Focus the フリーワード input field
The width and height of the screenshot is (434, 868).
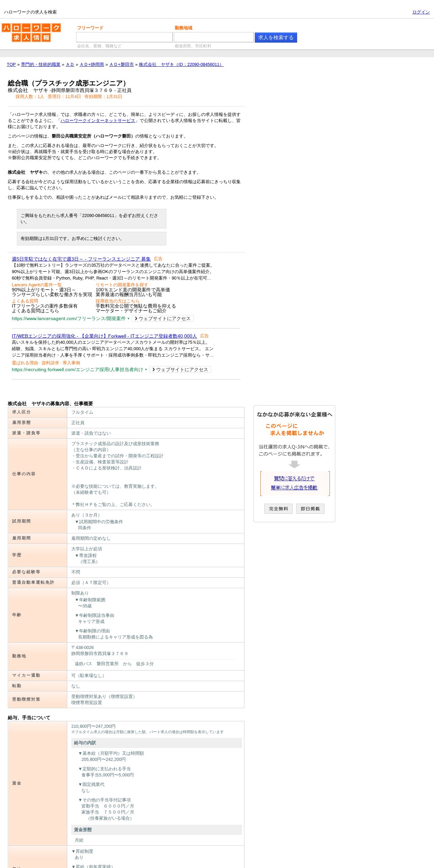124,37
